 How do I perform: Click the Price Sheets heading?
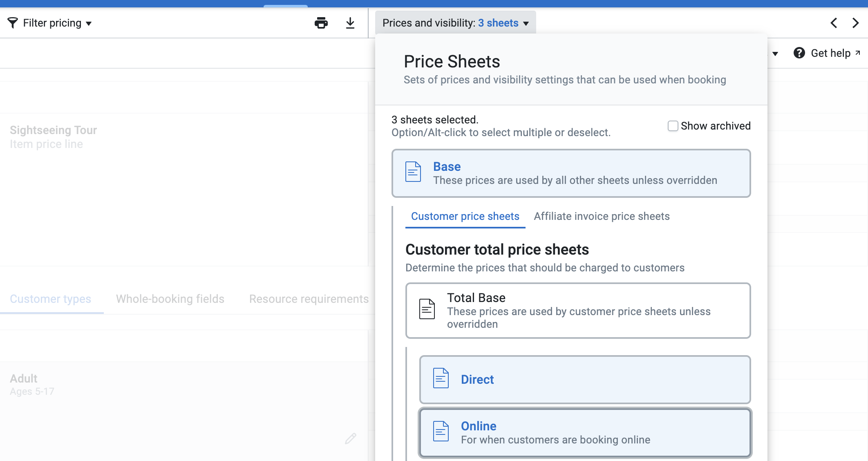(x=452, y=61)
